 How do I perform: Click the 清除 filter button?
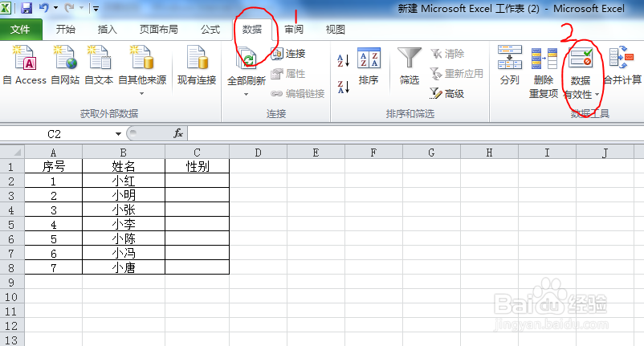(x=447, y=53)
